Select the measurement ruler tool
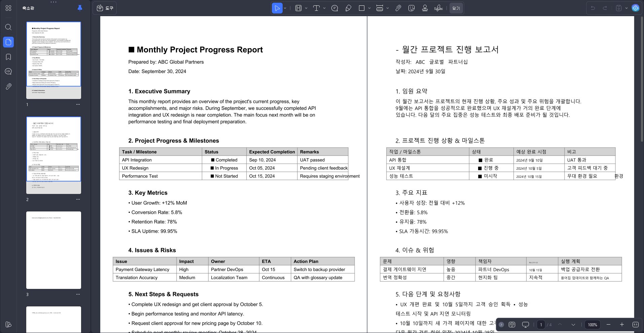 coord(380,8)
